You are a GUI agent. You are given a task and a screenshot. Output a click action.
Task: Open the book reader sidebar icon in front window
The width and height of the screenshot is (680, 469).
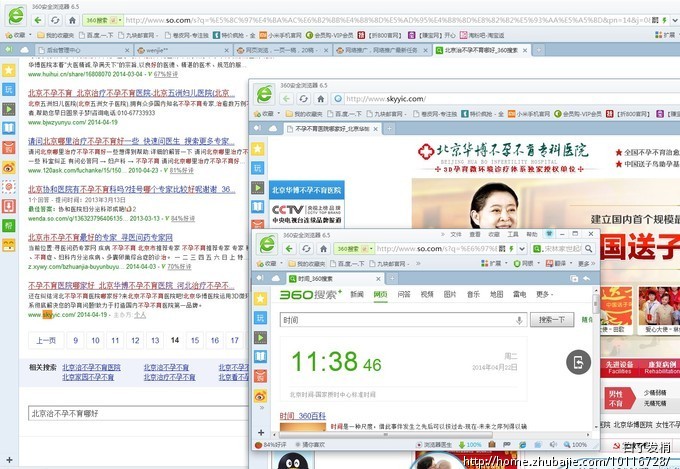(x=260, y=357)
